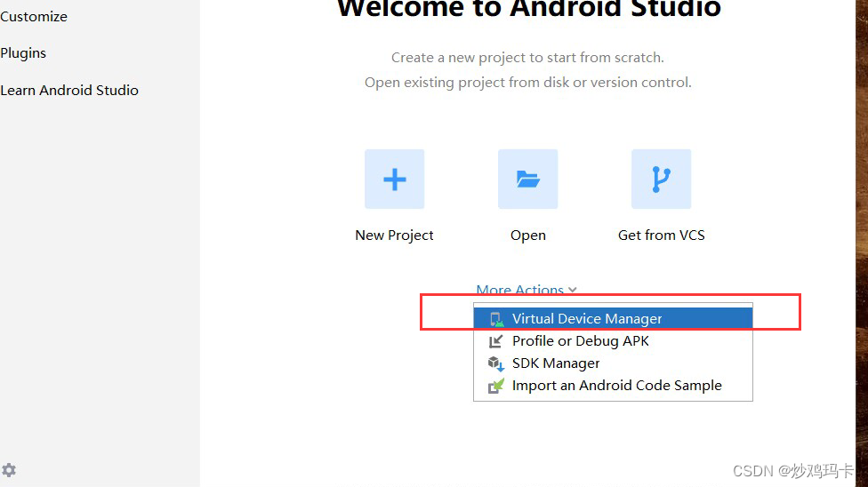868x487 pixels.
Task: Click the Get from VCS label
Action: pos(662,236)
